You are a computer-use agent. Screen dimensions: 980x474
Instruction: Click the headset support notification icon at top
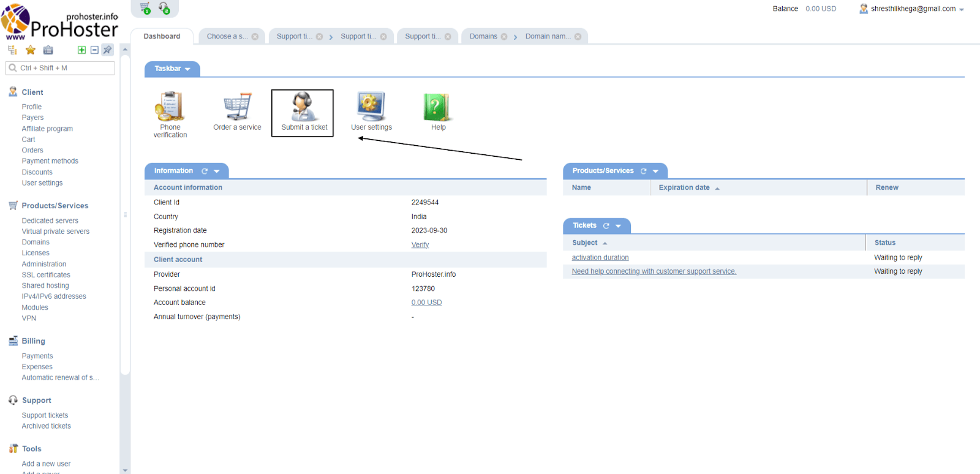[164, 8]
